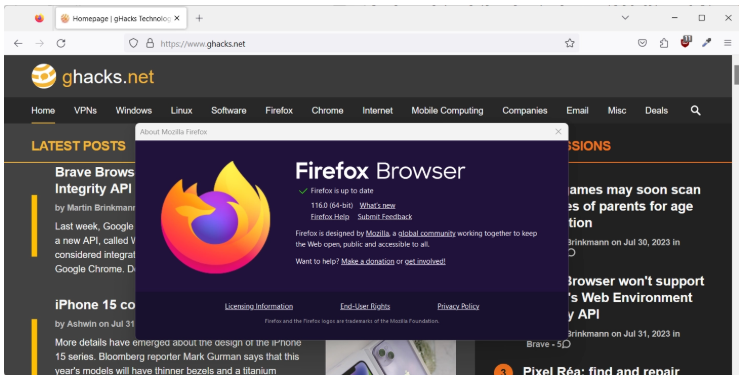Click the ghacks.net site logo

point(93,76)
